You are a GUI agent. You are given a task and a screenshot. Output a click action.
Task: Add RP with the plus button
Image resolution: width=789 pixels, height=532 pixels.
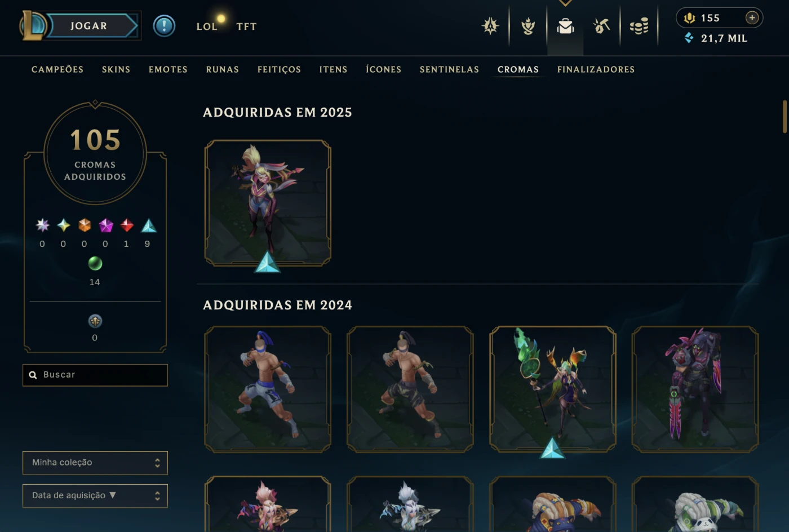click(752, 18)
